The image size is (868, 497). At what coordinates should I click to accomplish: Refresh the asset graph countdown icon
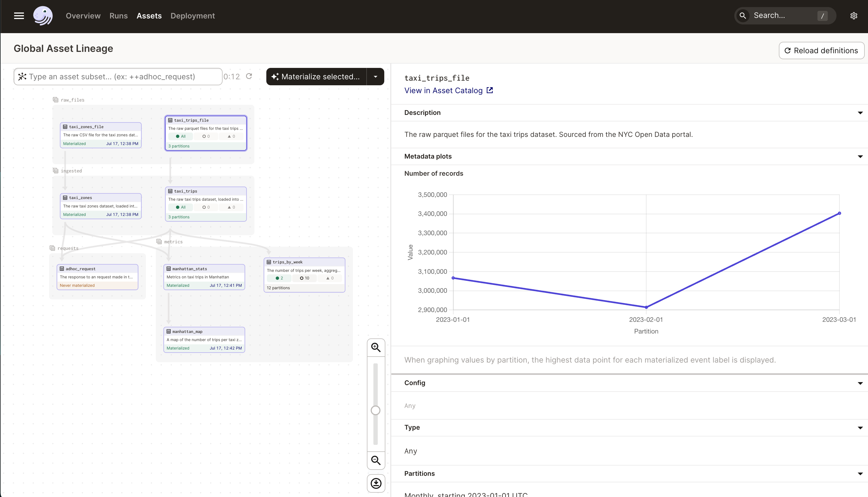(x=249, y=76)
